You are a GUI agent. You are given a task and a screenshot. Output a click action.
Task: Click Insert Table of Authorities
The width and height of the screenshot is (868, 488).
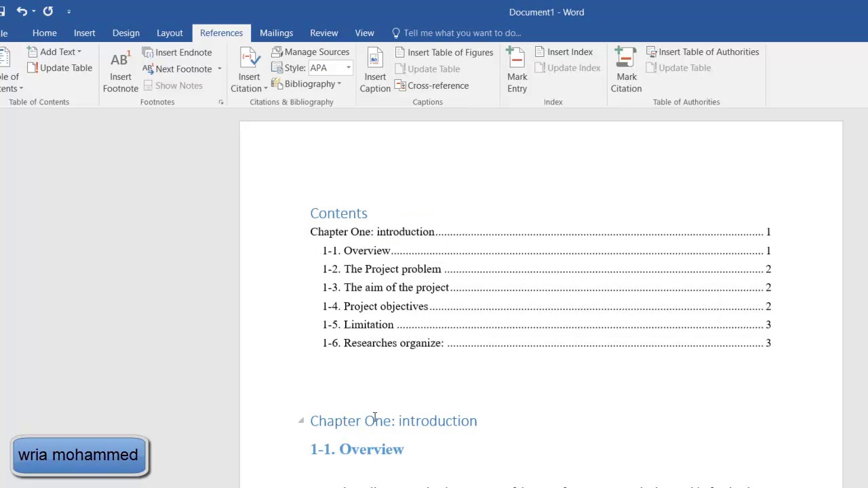(703, 52)
